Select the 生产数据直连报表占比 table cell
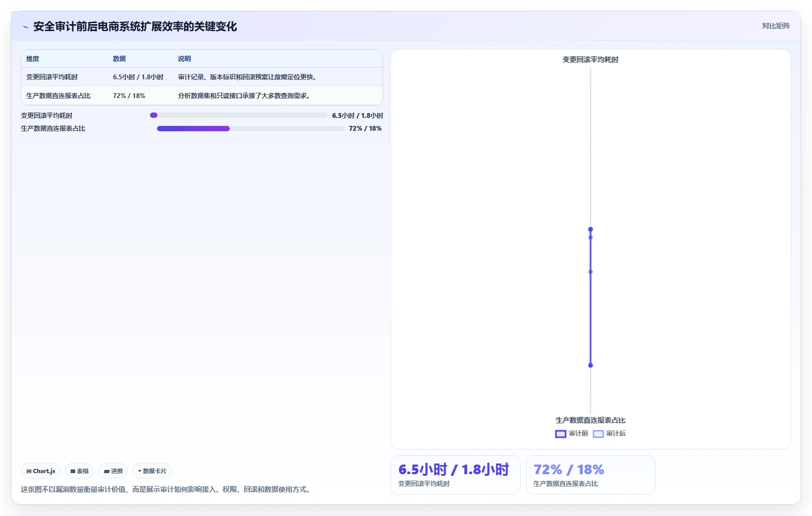Viewport: 812px width, 516px height. point(64,96)
